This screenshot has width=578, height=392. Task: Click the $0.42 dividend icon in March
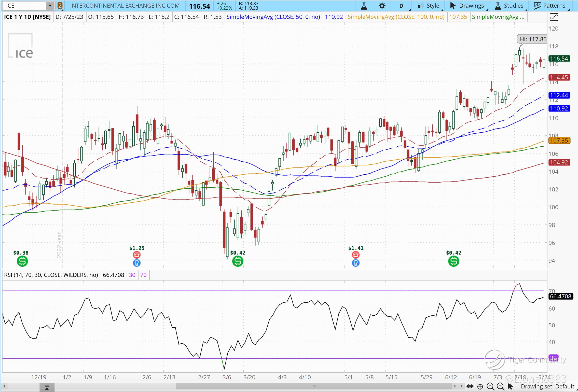coord(238,261)
